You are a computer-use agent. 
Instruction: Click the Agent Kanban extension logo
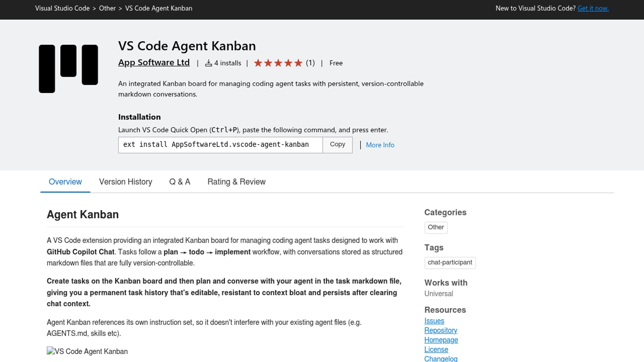pyautogui.click(x=68, y=69)
